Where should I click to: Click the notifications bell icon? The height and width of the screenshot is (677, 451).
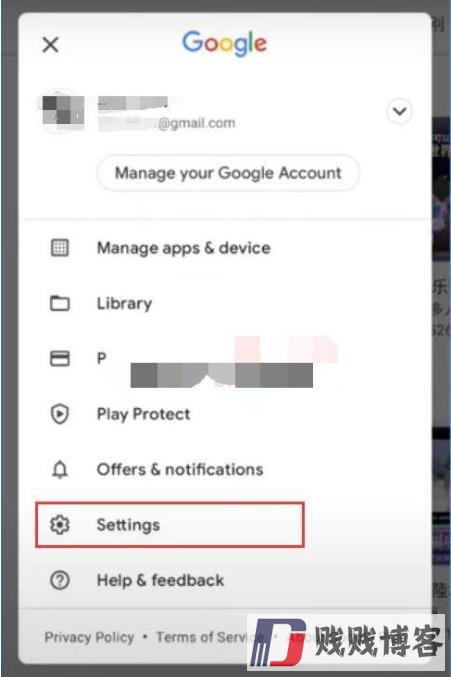60,469
